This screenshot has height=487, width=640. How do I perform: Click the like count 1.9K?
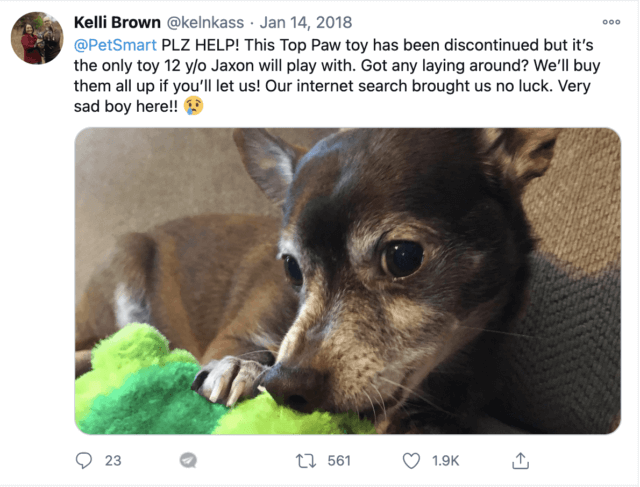click(445, 461)
